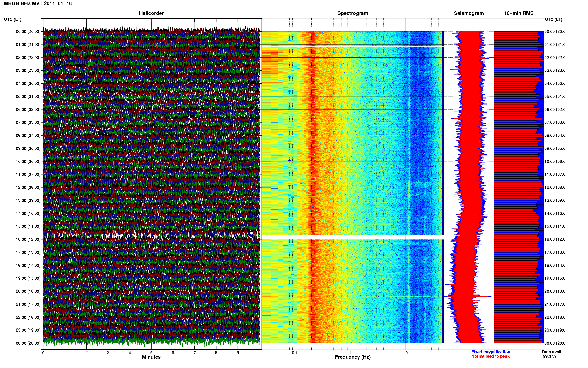Viewport: 588px width, 368px height.
Task: Select the left '03:00 (23:00)' time label
Action: coord(28,70)
